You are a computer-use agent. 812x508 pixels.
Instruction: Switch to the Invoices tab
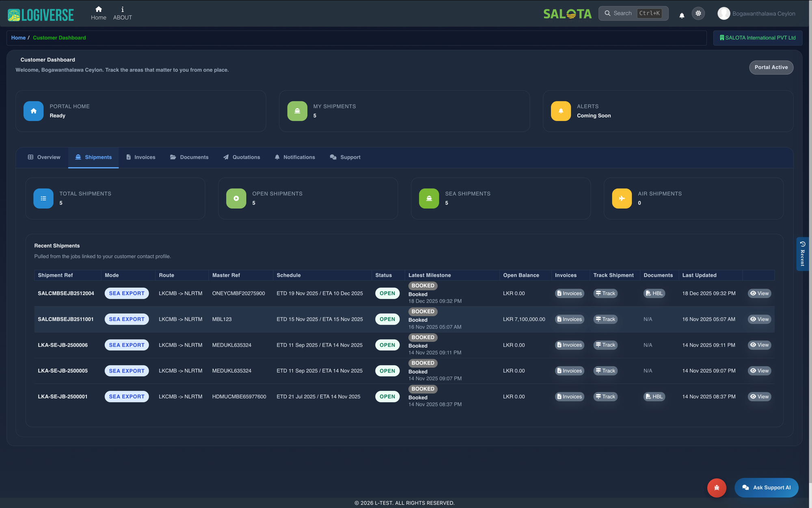140,157
